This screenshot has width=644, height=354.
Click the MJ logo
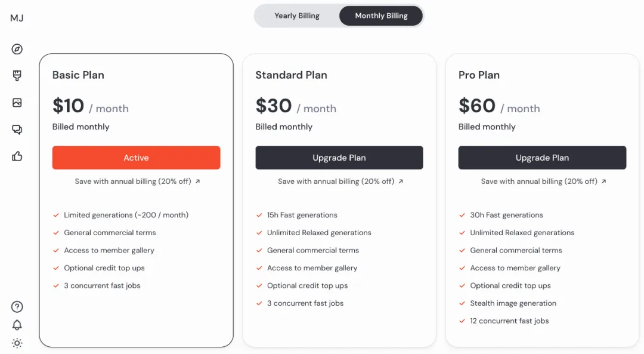coord(17,18)
